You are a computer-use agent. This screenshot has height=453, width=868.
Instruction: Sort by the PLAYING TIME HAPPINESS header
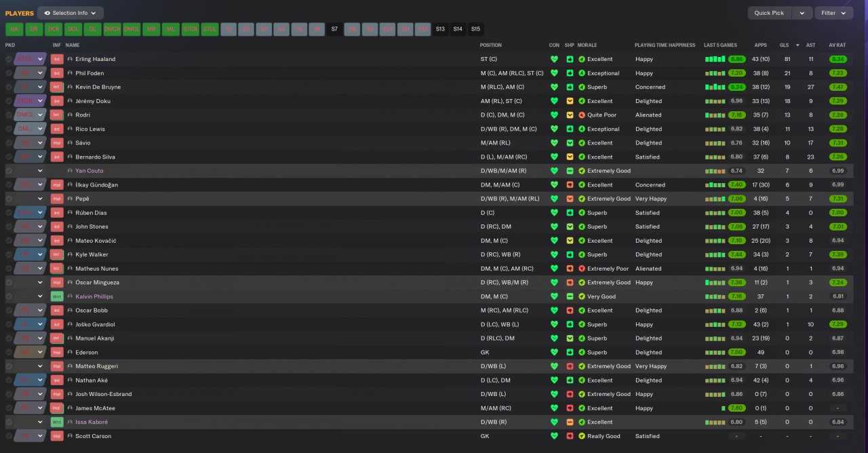pyautogui.click(x=665, y=45)
